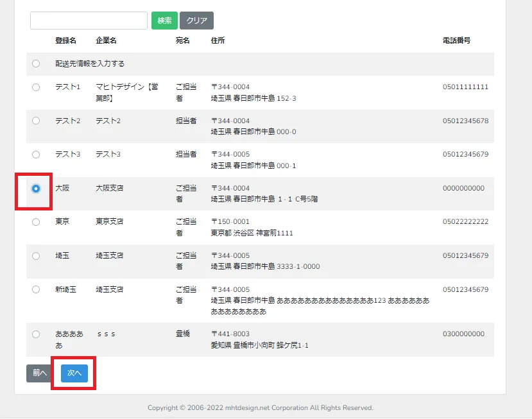532x419 pixels.
Task: Select the テスト3 row radio button
Action: pyautogui.click(x=36, y=154)
